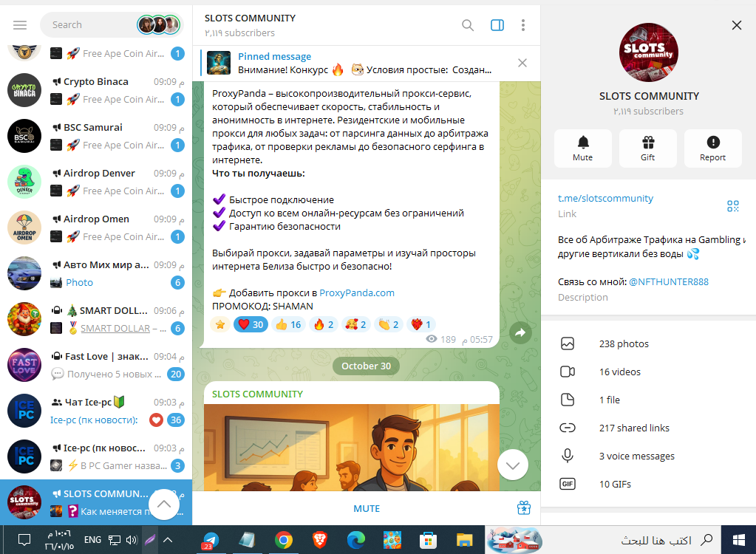Mute channel using bell icon button
Screen dimensions: 756x554
[583, 148]
